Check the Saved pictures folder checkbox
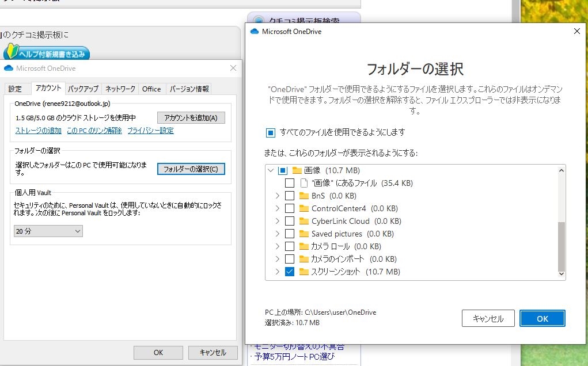Screen dimensions: 588x366 (290, 234)
